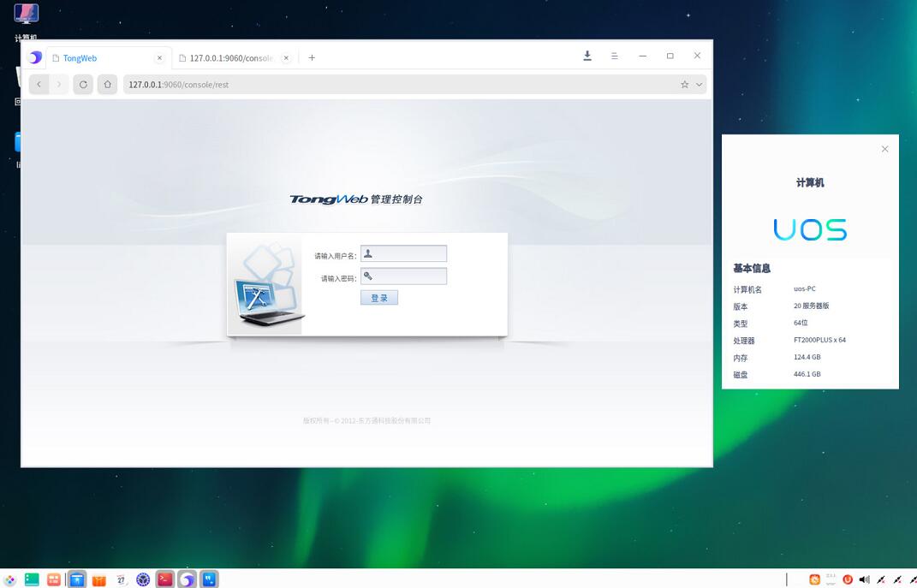Click the 124.4 GB memory value
This screenshot has height=588, width=917.
click(x=807, y=357)
